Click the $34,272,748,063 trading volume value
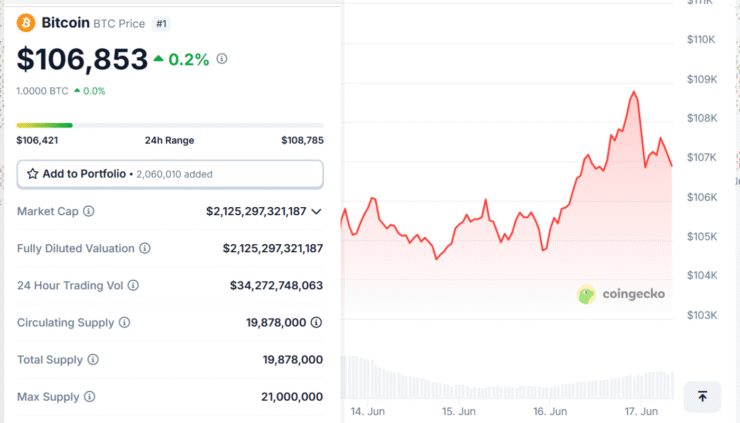Screen dimensions: 740x423 (x=277, y=285)
